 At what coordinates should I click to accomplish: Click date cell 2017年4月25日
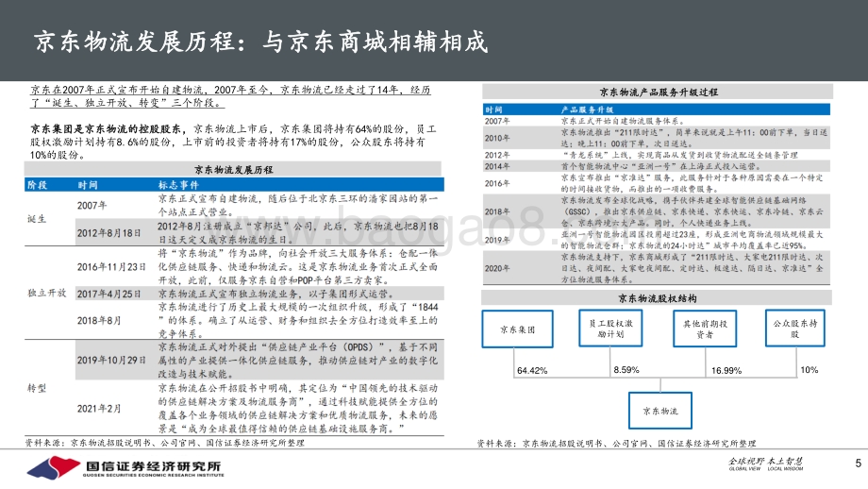109,295
